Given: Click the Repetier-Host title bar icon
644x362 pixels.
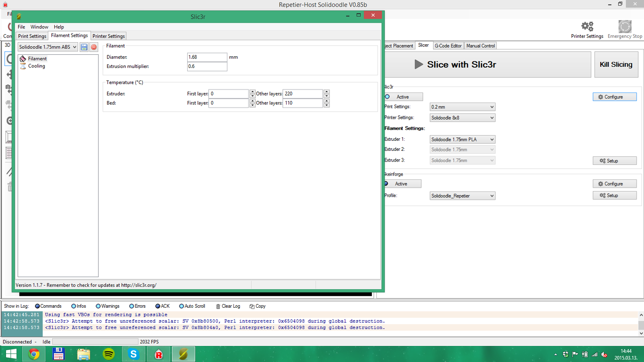Looking at the screenshot, I should coord(5,5).
